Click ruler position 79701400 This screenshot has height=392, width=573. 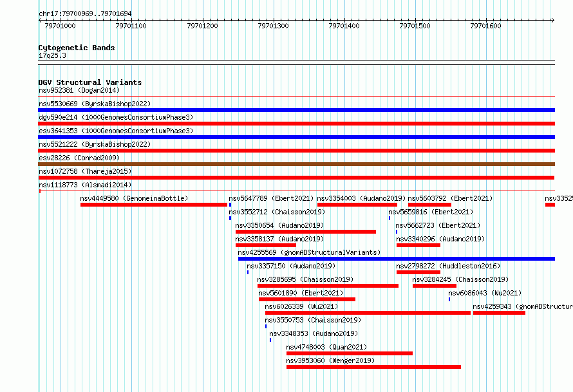point(344,26)
